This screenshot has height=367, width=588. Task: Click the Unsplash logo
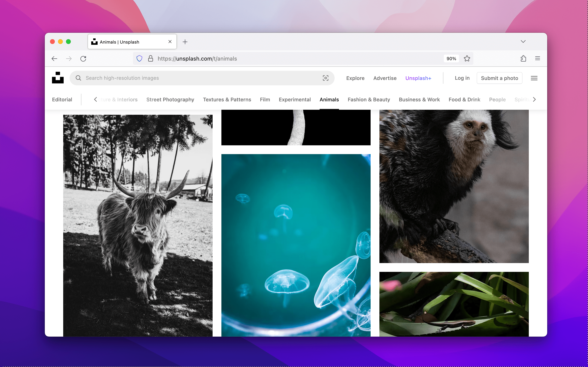(x=58, y=78)
